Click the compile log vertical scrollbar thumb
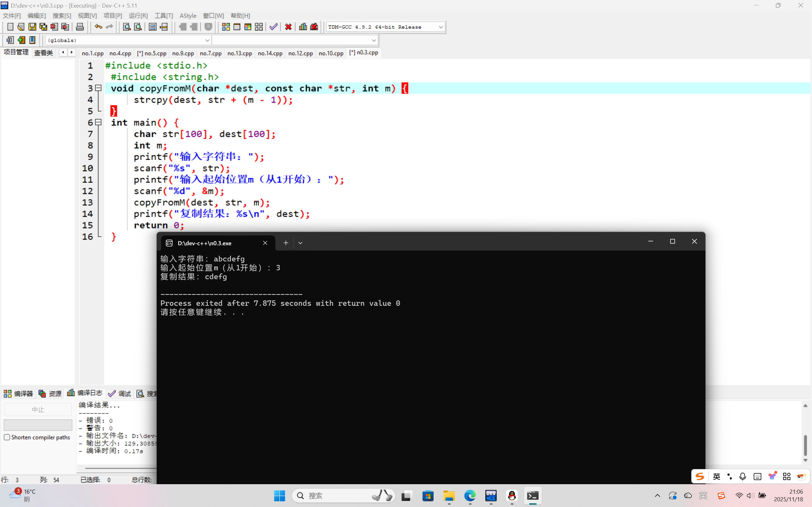This screenshot has width=812, height=507. (805, 445)
